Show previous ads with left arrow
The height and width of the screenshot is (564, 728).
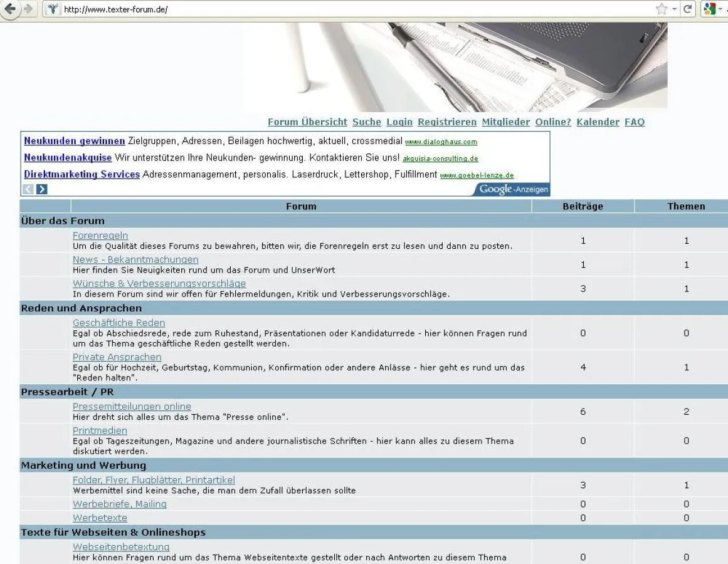28,189
